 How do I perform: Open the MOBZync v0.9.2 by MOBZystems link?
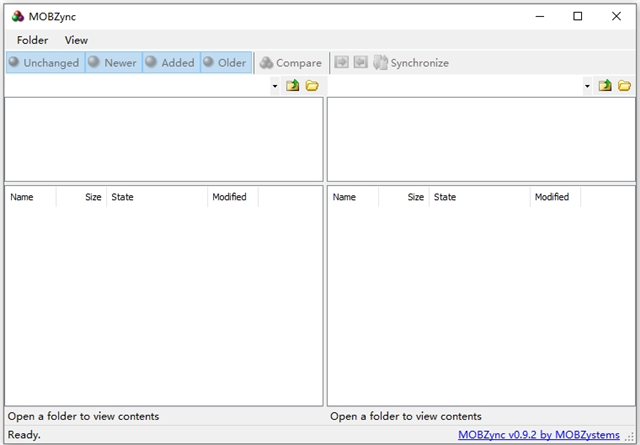[x=538, y=435]
